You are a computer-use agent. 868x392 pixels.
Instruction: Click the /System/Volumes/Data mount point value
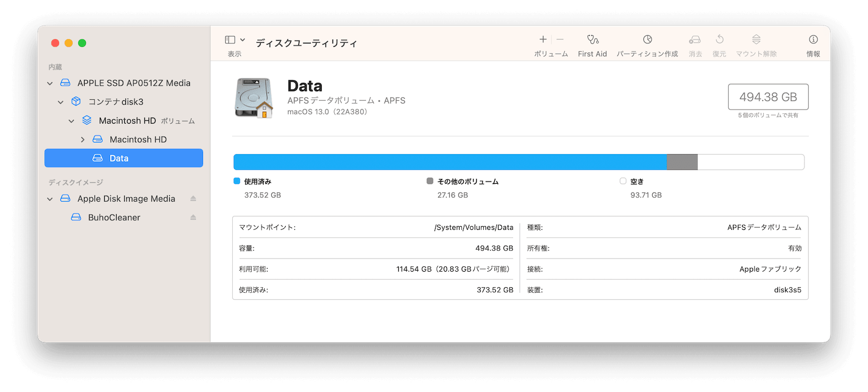[x=474, y=228]
